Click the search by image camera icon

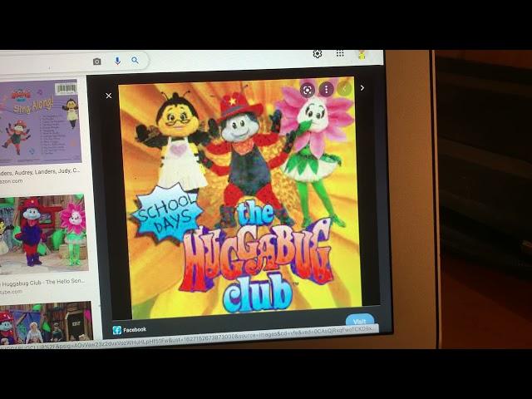point(97,62)
